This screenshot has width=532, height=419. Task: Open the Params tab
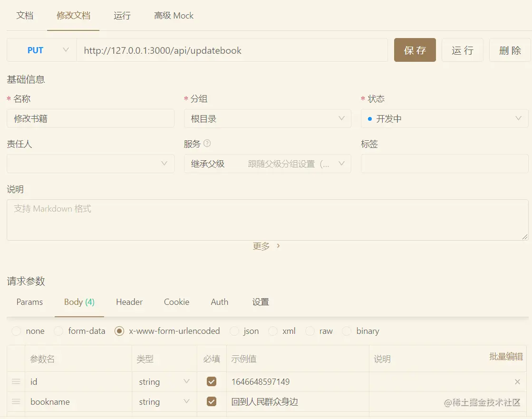pos(29,302)
